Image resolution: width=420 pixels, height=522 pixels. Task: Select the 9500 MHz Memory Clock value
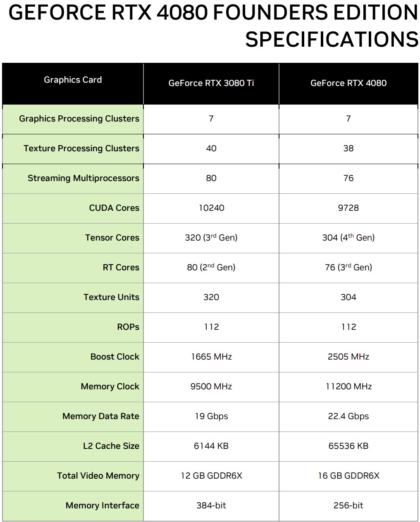[x=211, y=386]
